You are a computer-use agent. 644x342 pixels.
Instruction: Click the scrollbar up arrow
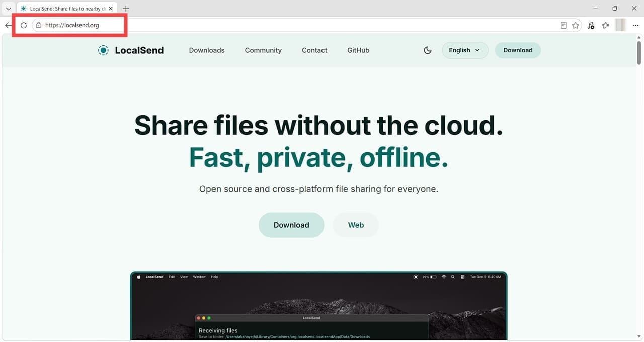coord(639,37)
